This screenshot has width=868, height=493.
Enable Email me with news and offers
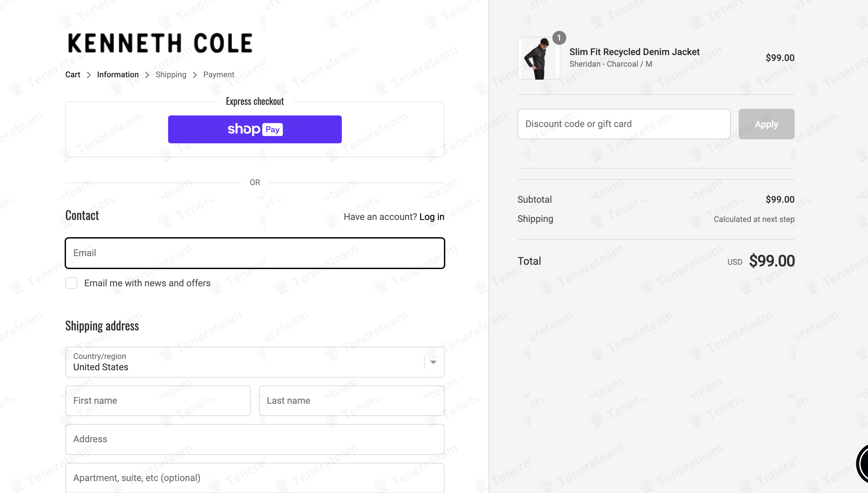point(71,283)
